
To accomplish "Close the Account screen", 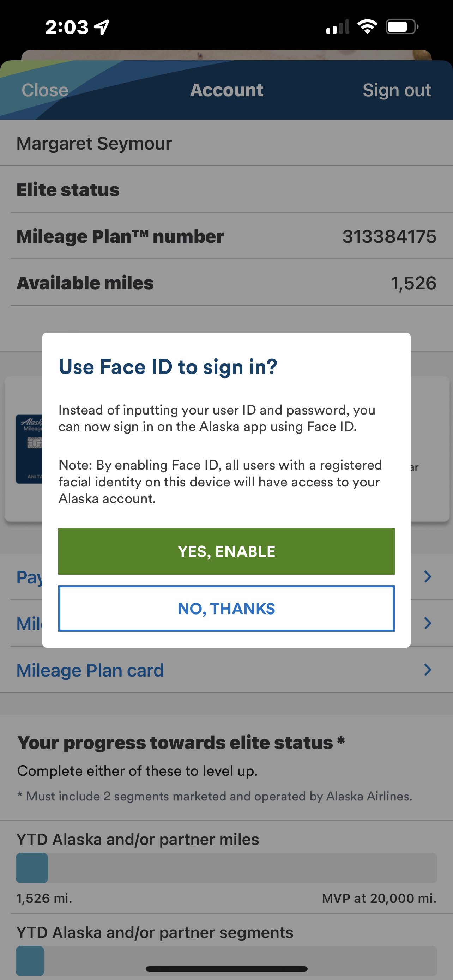I will tap(45, 91).
